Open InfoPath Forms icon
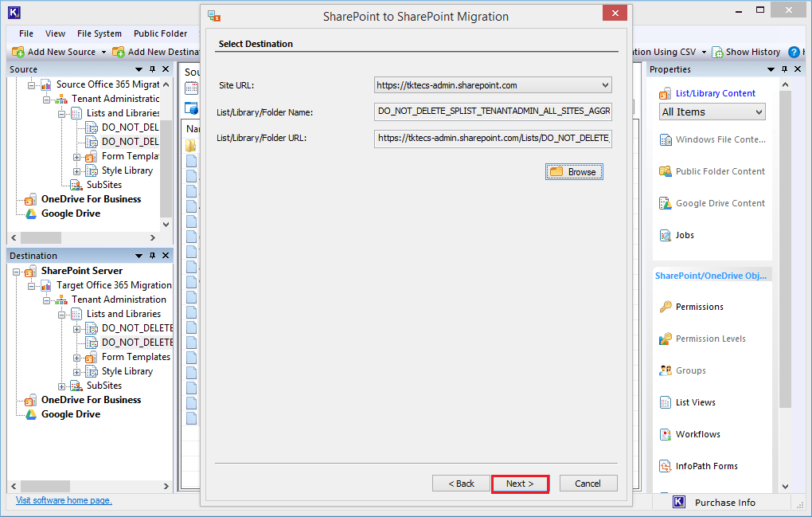This screenshot has width=812, height=517. pos(666,466)
